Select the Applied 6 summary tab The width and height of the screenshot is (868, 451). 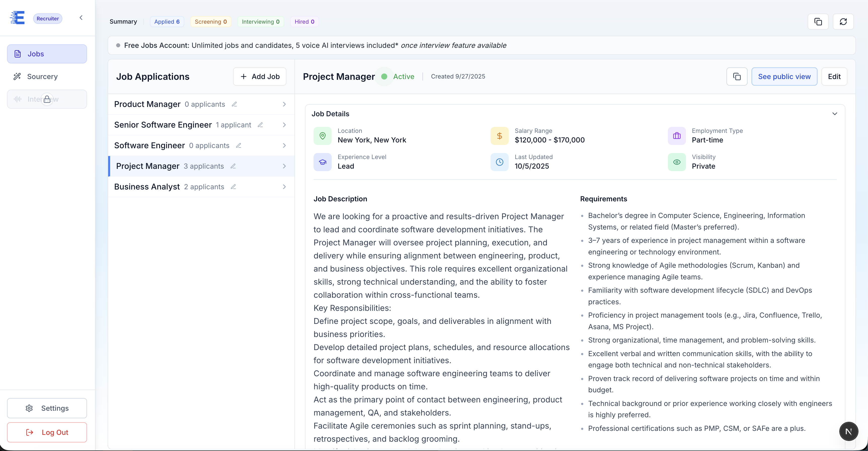point(167,22)
